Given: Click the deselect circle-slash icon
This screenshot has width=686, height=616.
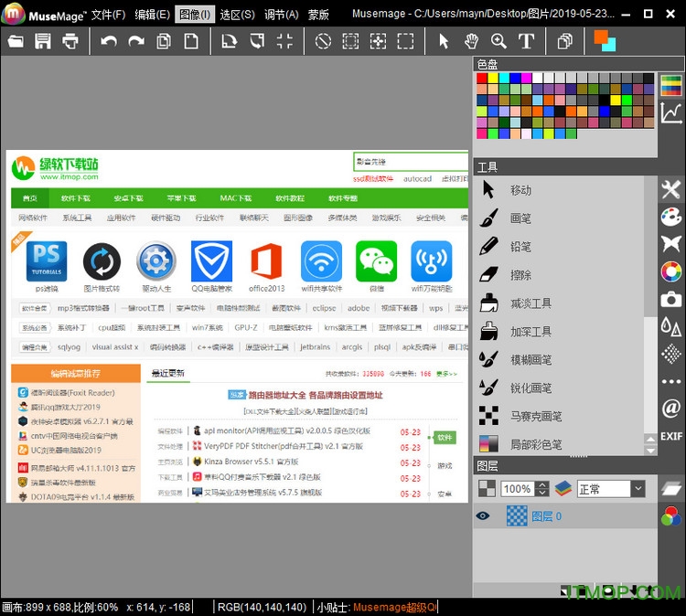Looking at the screenshot, I should 323,41.
